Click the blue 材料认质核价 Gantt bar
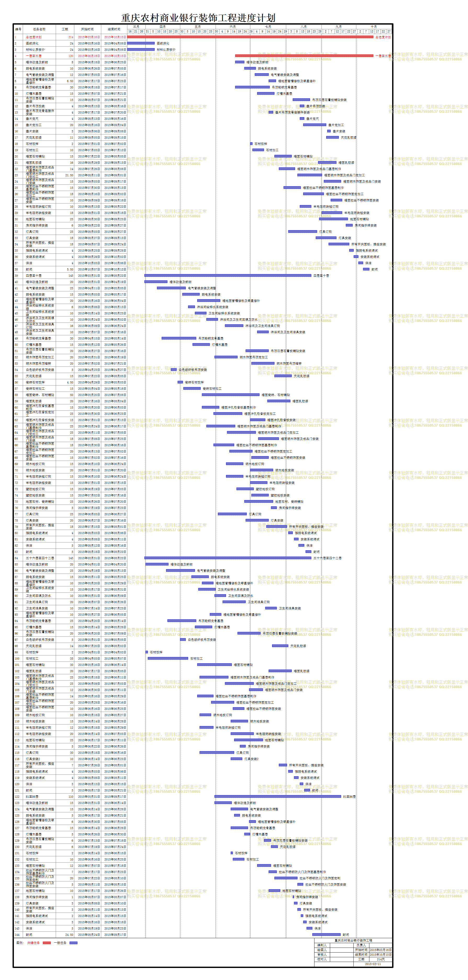468x980 pixels. point(141,49)
